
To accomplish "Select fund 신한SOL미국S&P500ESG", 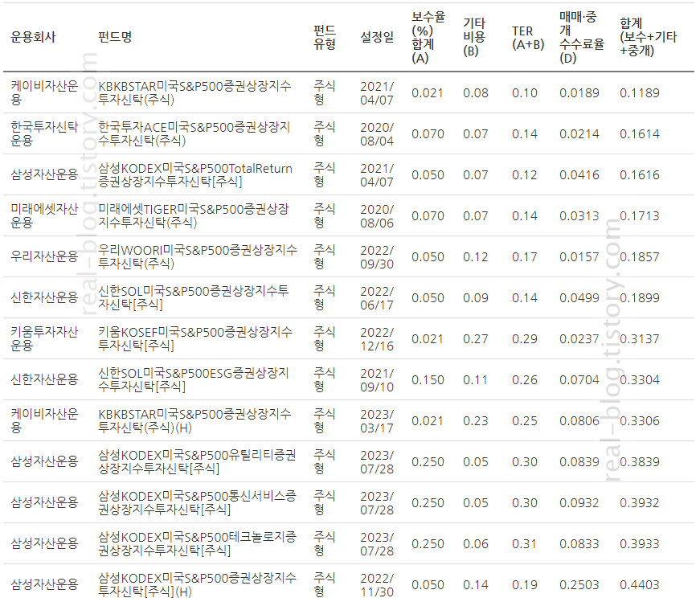I will (194, 379).
